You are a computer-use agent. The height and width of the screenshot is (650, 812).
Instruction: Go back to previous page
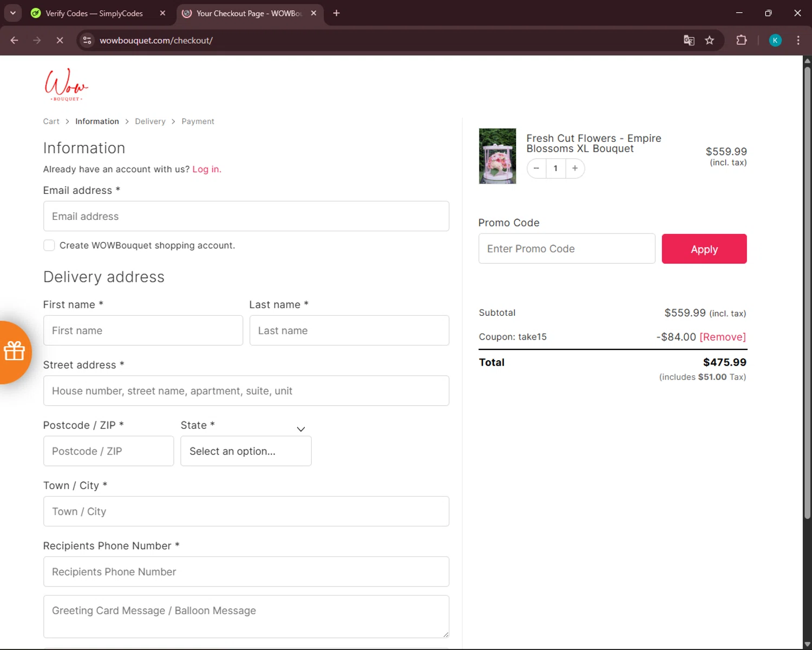(15, 40)
